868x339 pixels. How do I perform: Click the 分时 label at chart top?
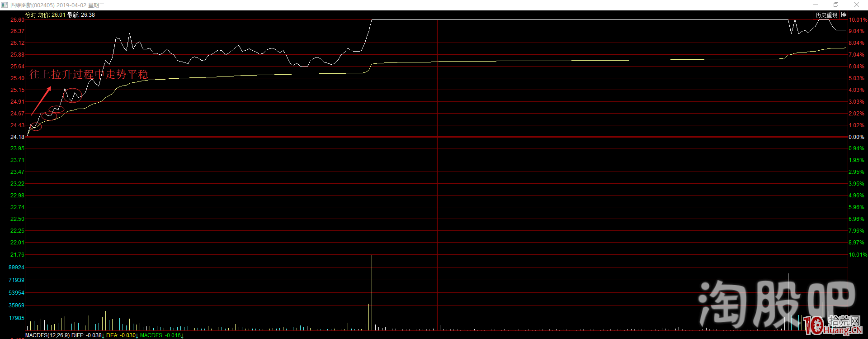(x=30, y=15)
